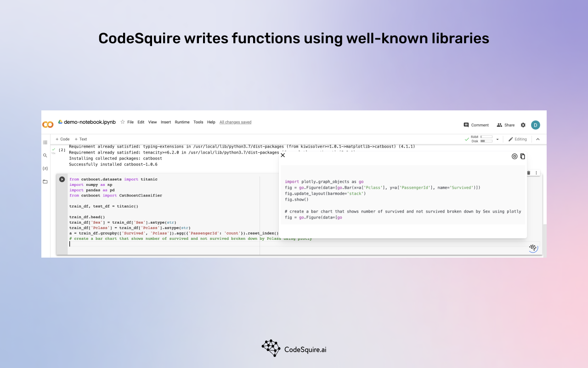Click the stop-generation icon in suggestion popup
The image size is (588, 368).
pos(514,156)
